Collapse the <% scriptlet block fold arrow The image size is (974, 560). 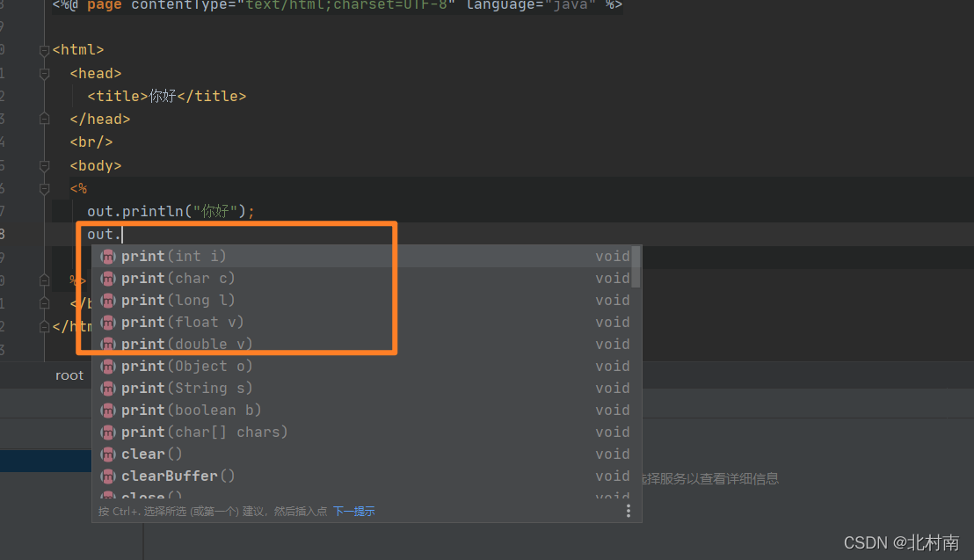(44, 188)
